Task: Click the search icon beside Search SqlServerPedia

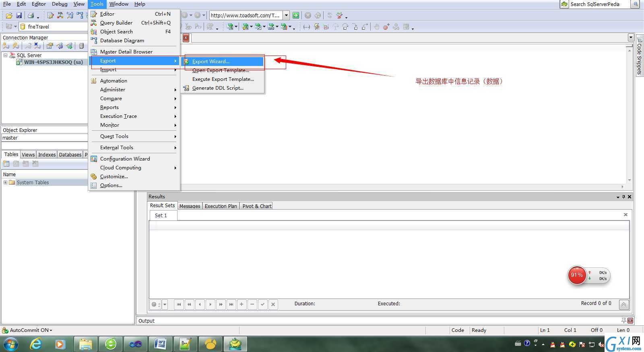Action: click(636, 4)
